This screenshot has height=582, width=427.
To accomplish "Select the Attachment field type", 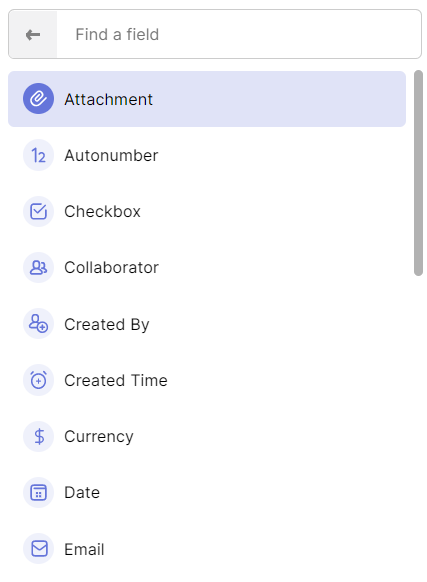I will 207,99.
